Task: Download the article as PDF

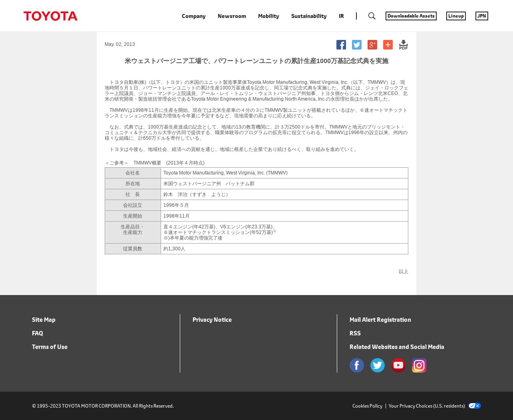Action: pyautogui.click(x=404, y=45)
